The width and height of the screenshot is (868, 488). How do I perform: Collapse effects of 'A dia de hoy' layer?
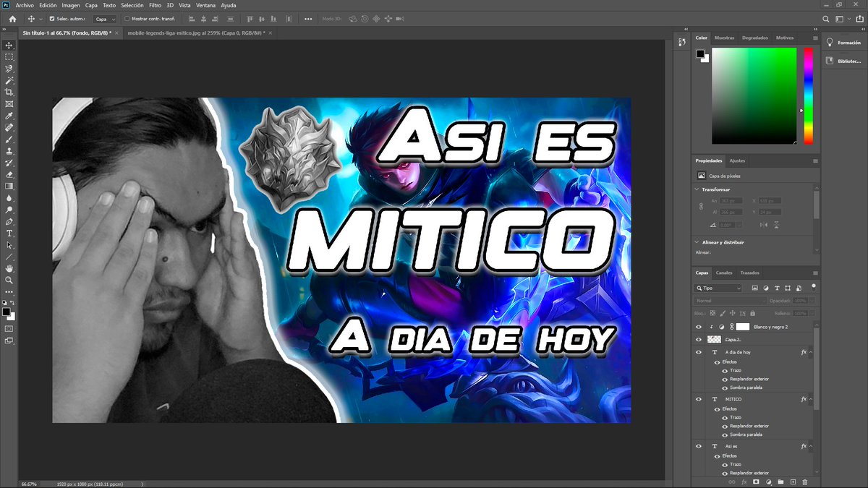(x=811, y=352)
